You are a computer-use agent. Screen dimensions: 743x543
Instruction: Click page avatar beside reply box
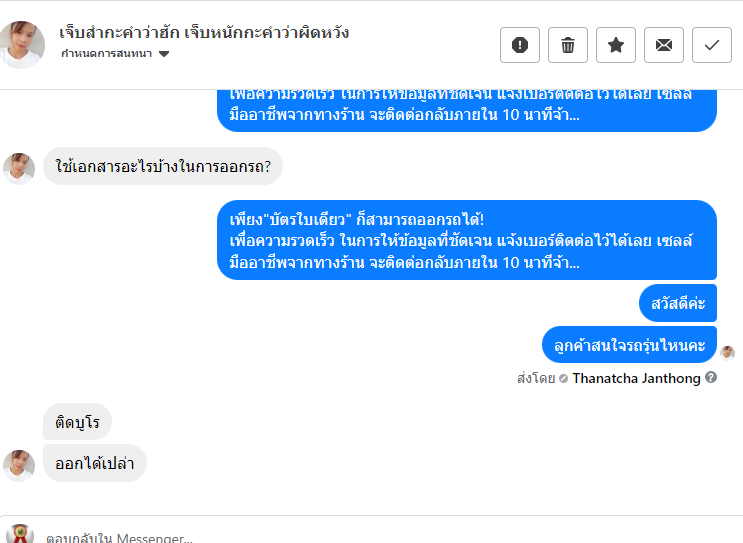coord(19,534)
